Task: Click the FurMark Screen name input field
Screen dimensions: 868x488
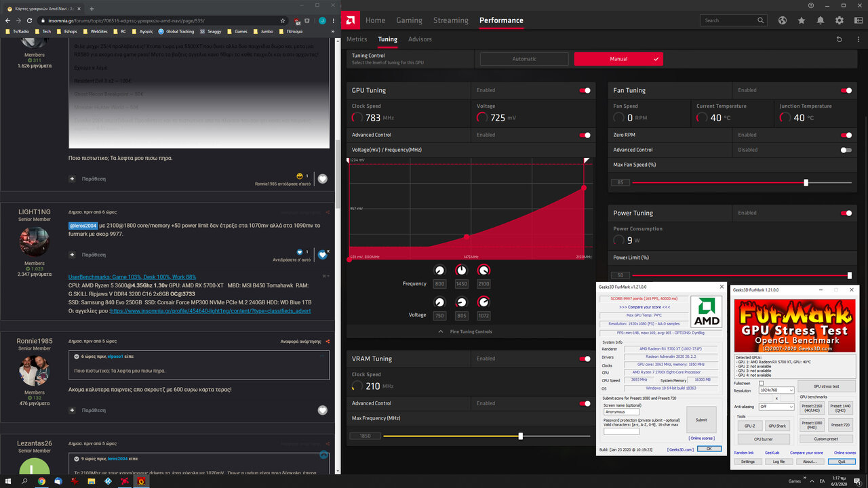Action: click(621, 411)
